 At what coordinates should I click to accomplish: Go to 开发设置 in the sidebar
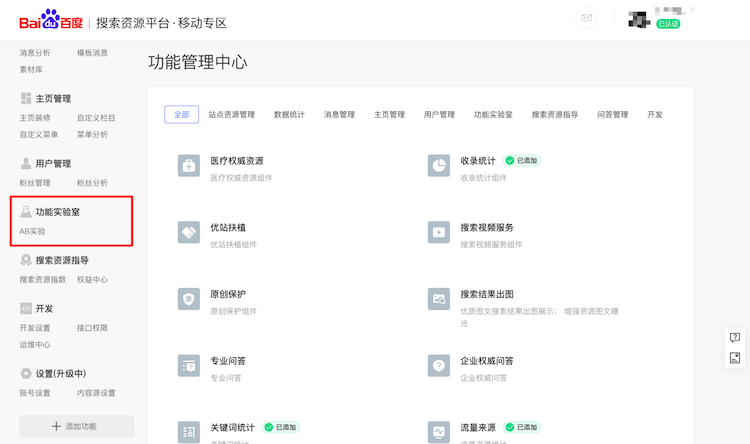tap(35, 328)
